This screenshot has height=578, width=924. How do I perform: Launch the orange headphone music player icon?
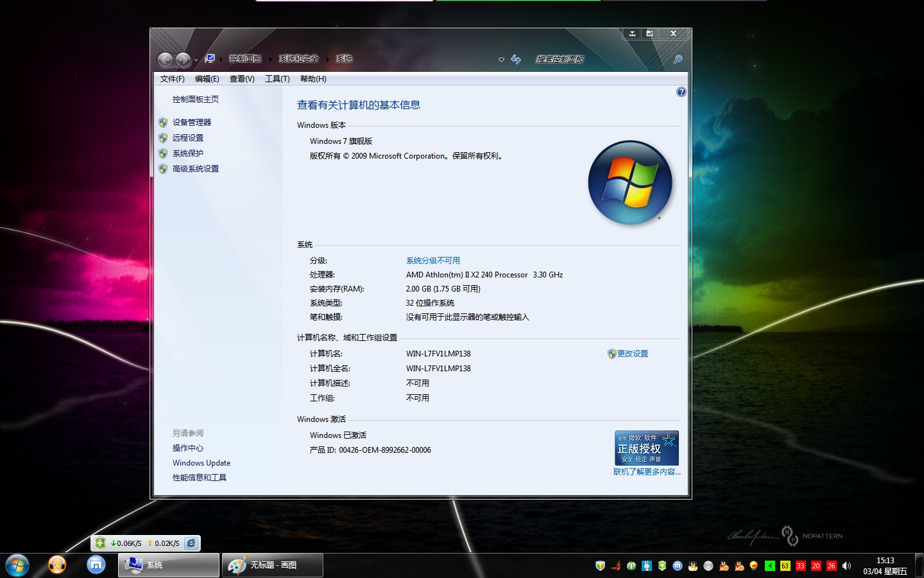[x=57, y=565]
